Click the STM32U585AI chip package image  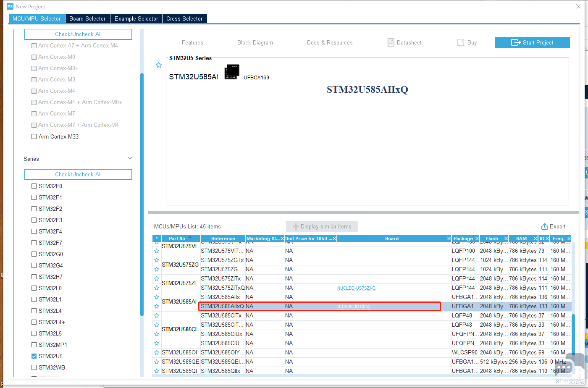pyautogui.click(x=232, y=72)
